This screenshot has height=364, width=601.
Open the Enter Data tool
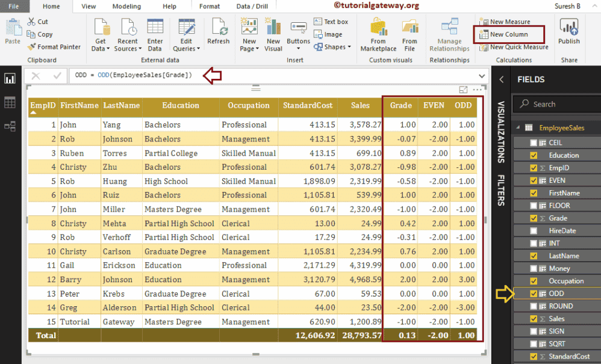pyautogui.click(x=155, y=35)
